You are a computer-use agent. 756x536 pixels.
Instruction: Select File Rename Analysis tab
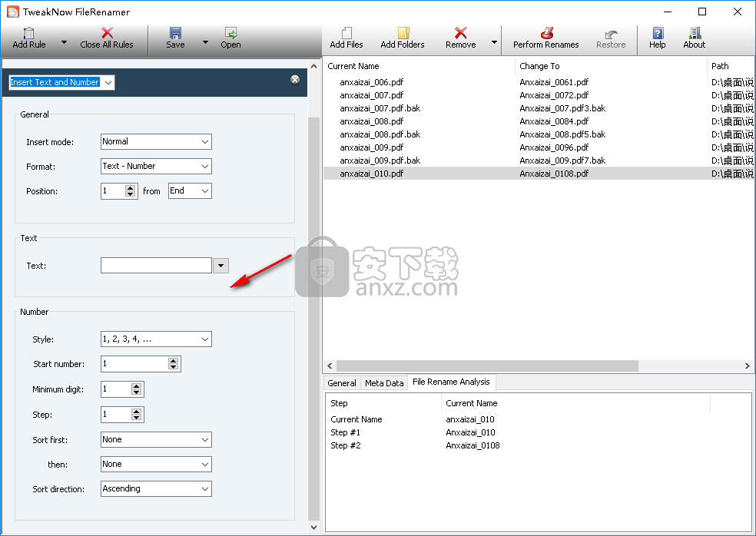(451, 382)
